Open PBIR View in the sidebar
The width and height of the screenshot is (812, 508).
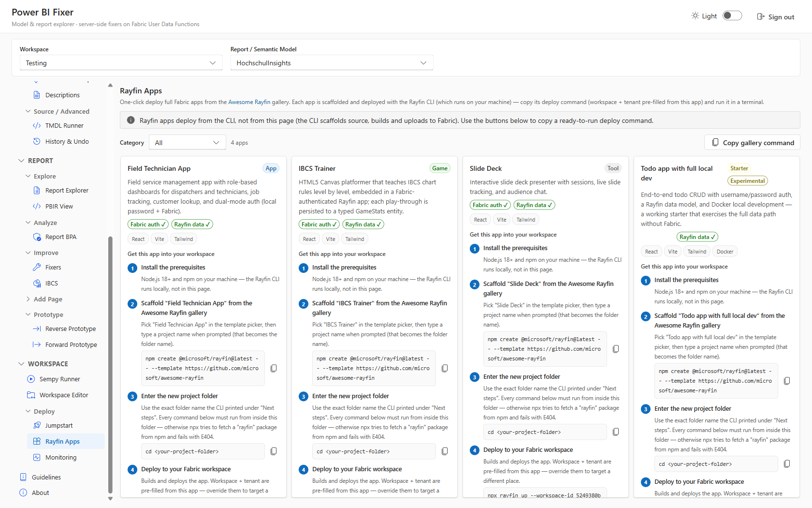(x=59, y=207)
